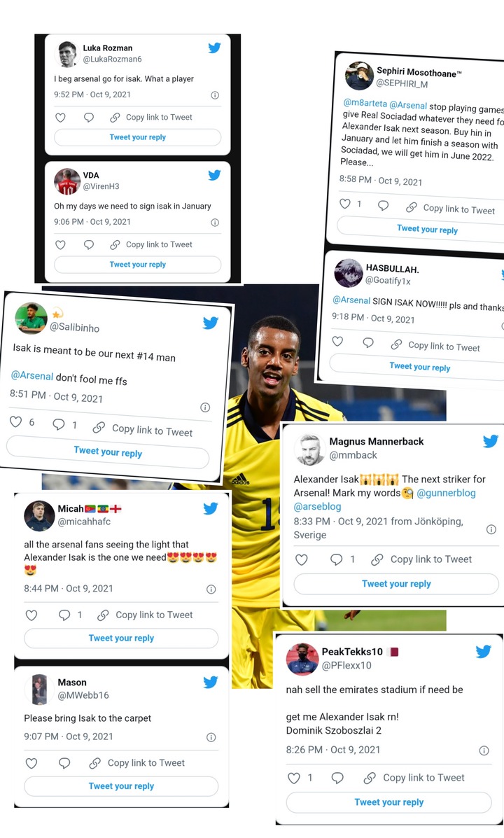This screenshot has width=504, height=838.
Task: Click reply bubble on PeakTekks10's tweet
Action: [x=337, y=778]
